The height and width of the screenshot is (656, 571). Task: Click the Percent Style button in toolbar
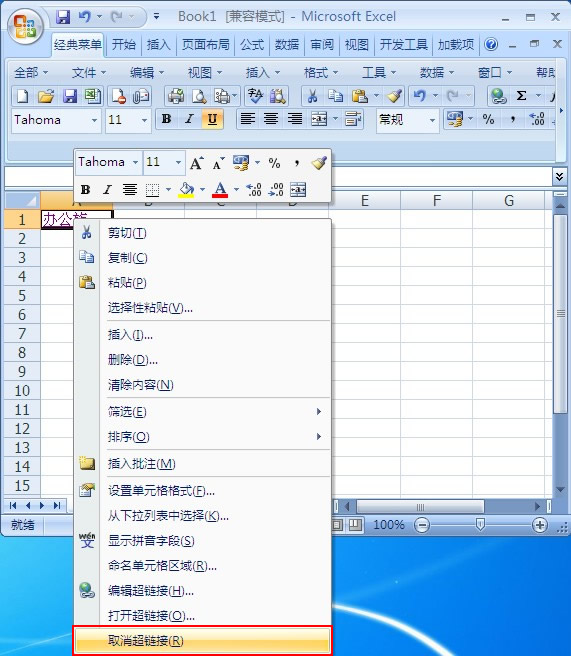tap(488, 119)
